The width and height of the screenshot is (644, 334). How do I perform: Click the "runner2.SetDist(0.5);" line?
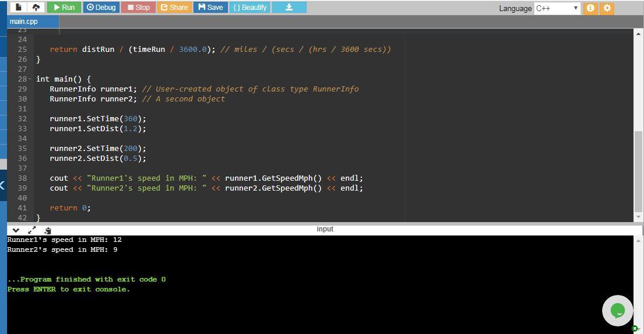point(98,158)
